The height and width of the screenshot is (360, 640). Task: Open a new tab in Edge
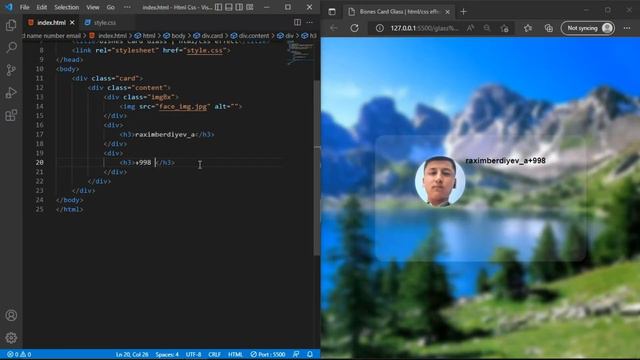(x=463, y=12)
